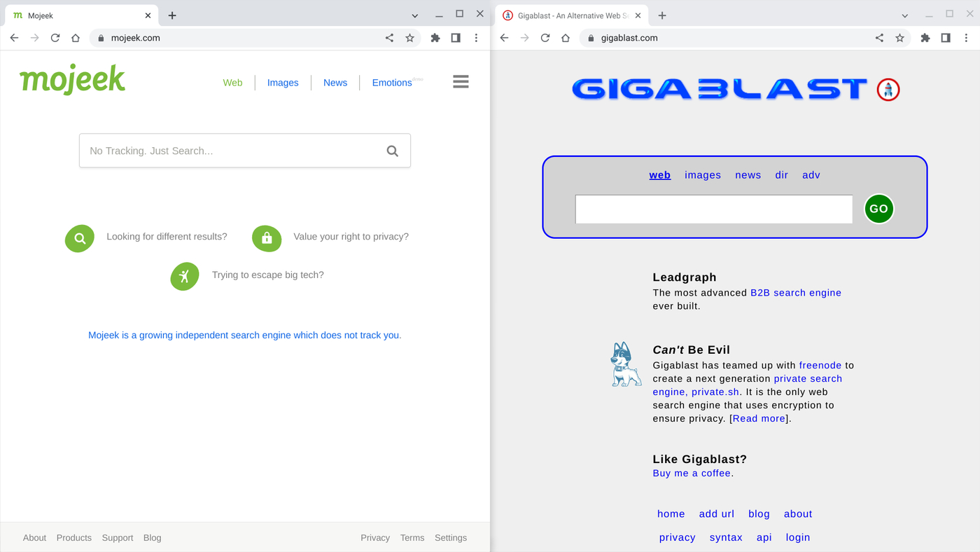Screen dimensions: 980x552
Task: Bookmark Mojeek with the star icon
Action: tap(409, 38)
